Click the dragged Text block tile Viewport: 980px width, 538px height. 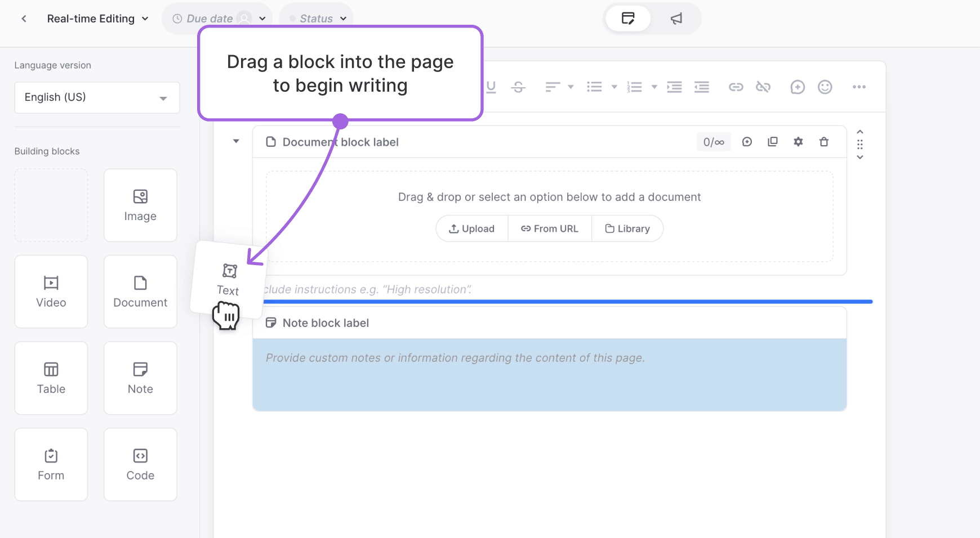pyautogui.click(x=228, y=280)
